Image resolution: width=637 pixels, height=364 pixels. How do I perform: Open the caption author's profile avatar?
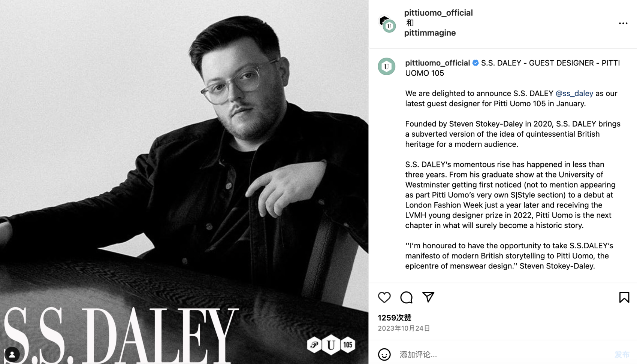386,67
